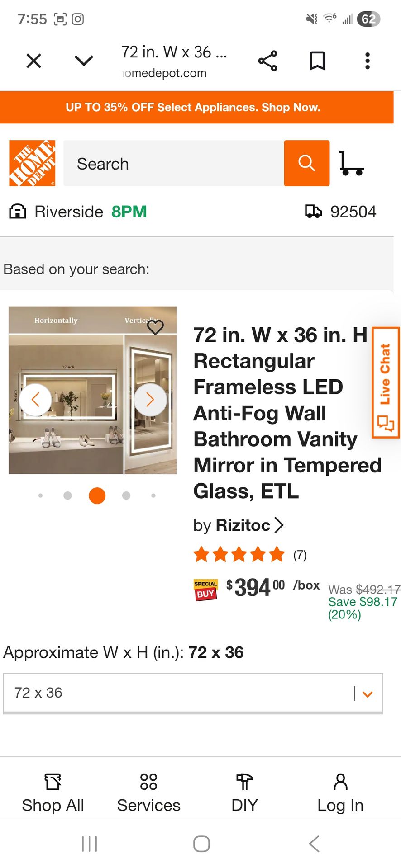401x868 pixels.
Task: Open the 72 x 36 size dropdown
Action: pos(193,693)
